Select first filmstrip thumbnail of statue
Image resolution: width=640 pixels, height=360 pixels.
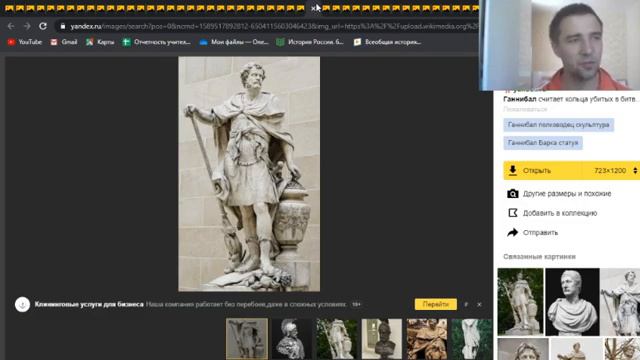247,339
